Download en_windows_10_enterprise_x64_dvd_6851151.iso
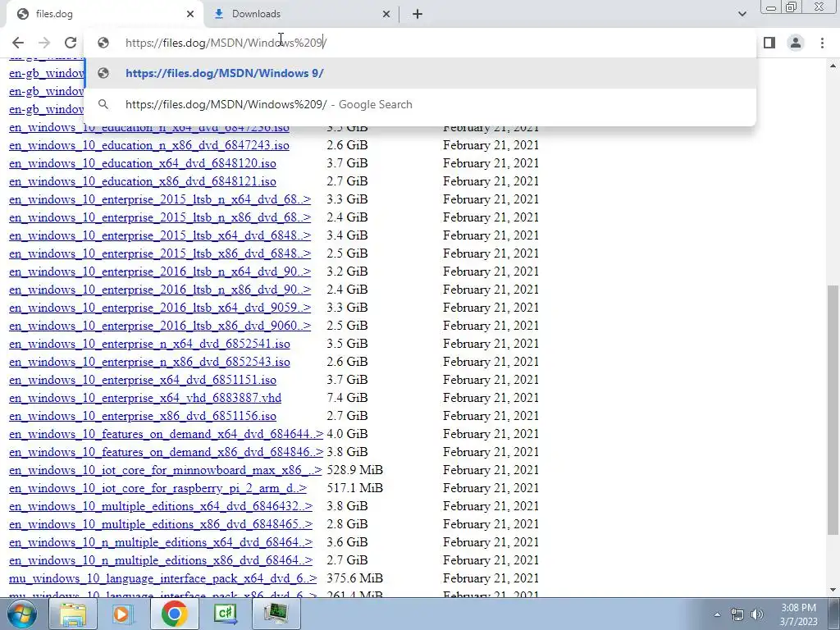This screenshot has width=840, height=630. point(143,380)
